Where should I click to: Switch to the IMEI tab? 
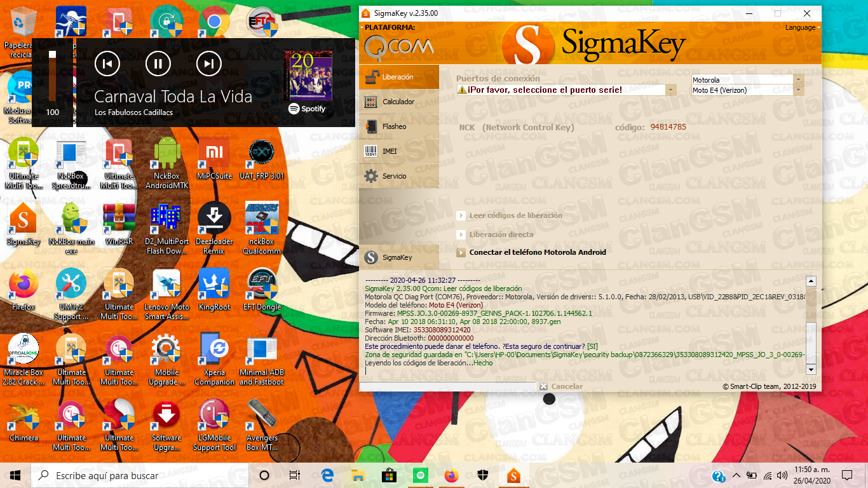click(x=398, y=151)
